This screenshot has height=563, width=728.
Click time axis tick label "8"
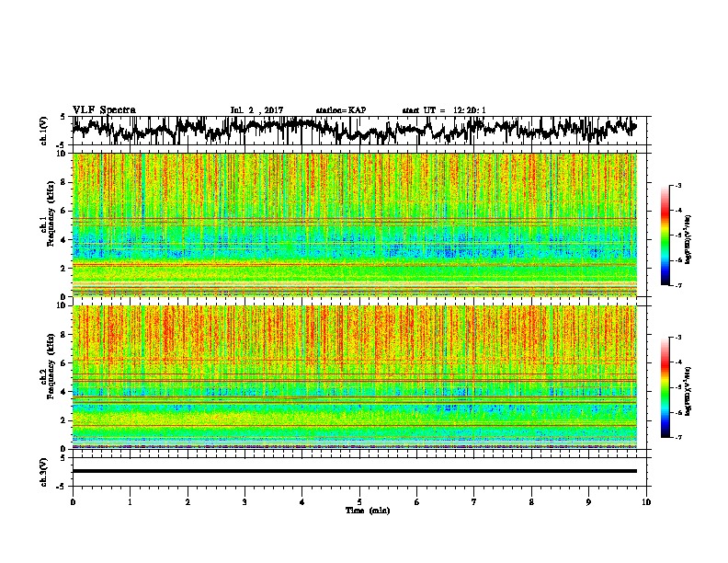pos(531,502)
